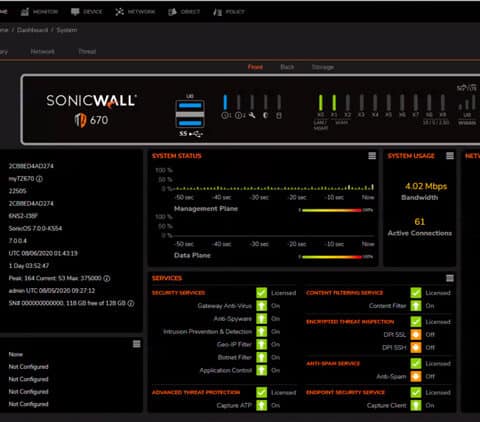Open the MONITOR top menu

[x=39, y=12]
